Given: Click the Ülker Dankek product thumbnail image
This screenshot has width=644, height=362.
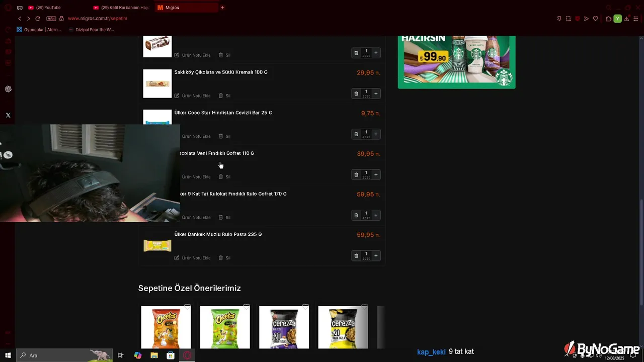Looking at the screenshot, I should point(157,245).
